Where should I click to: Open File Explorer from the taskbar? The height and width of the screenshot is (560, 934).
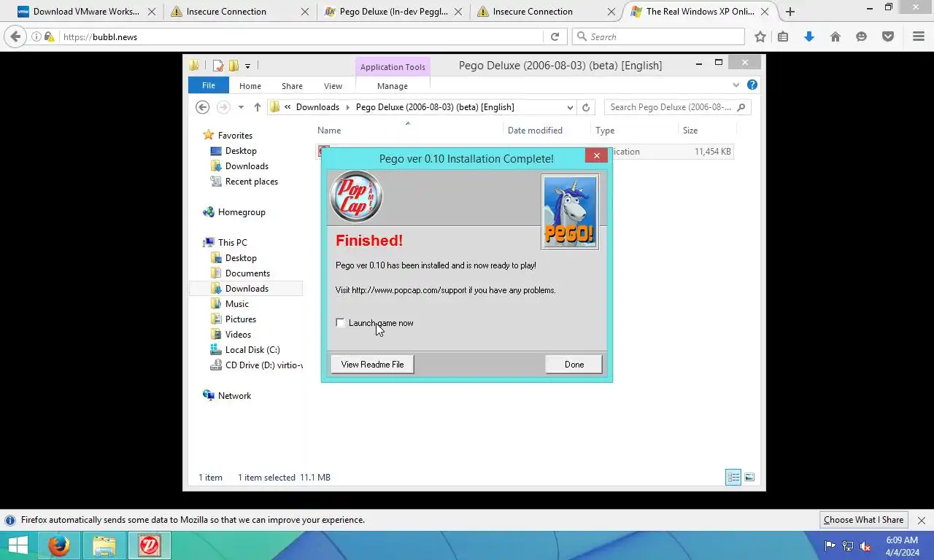[104, 545]
